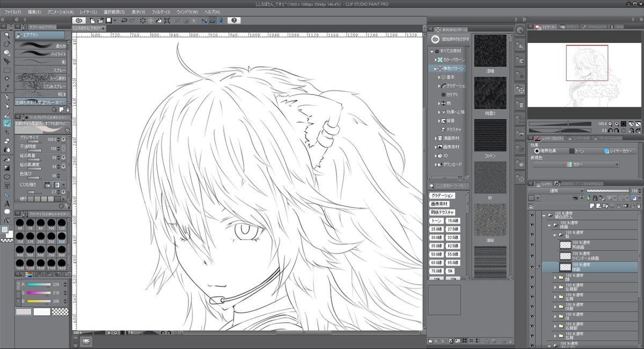Select the ハイライト airbrush sub tool
The image size is (644, 349).
click(x=41, y=54)
